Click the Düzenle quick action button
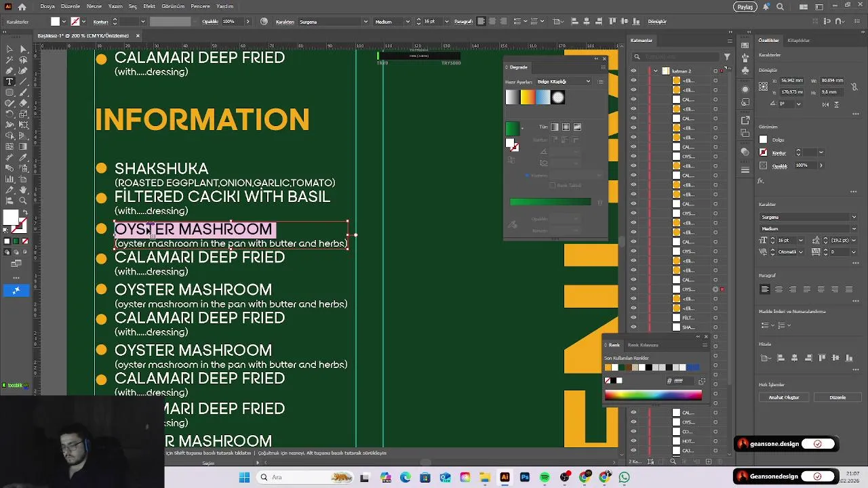868x488 pixels. [837, 397]
